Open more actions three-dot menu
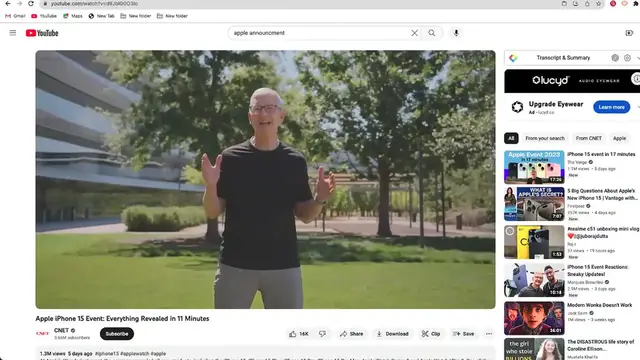 pos(489,334)
